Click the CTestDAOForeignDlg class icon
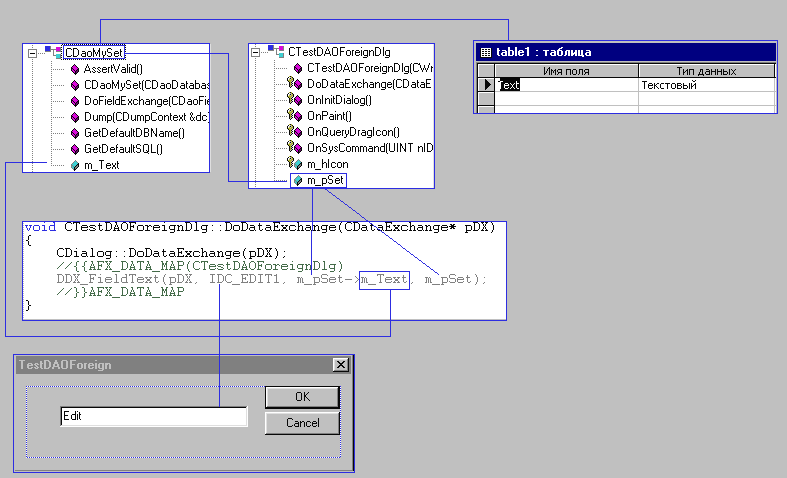The height and width of the screenshot is (478, 787). pyautogui.click(x=276, y=51)
